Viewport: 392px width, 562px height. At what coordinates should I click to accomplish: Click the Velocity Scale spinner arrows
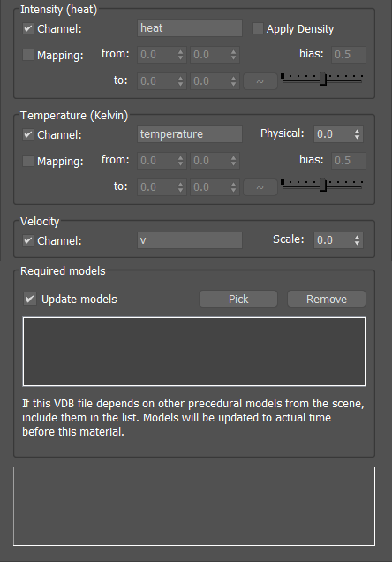357,240
